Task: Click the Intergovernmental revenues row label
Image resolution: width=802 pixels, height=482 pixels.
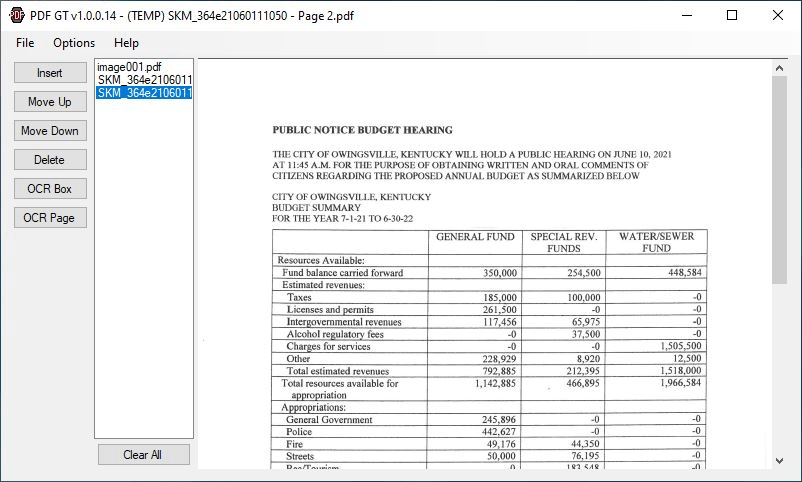Action: [344, 322]
